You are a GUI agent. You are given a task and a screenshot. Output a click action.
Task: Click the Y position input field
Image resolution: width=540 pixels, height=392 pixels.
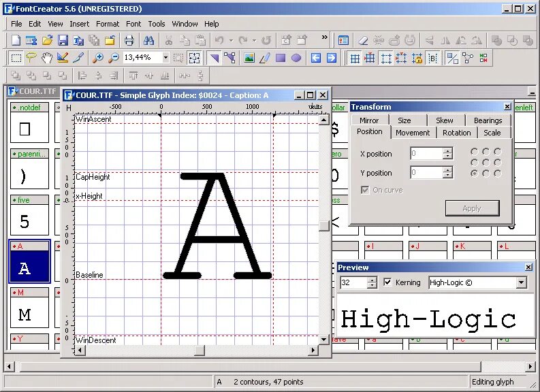tap(427, 172)
